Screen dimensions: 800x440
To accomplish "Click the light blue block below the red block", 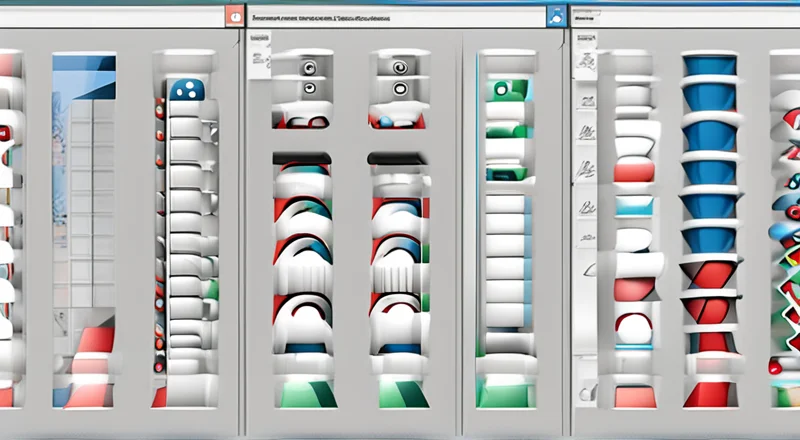I will pyautogui.click(x=633, y=205).
